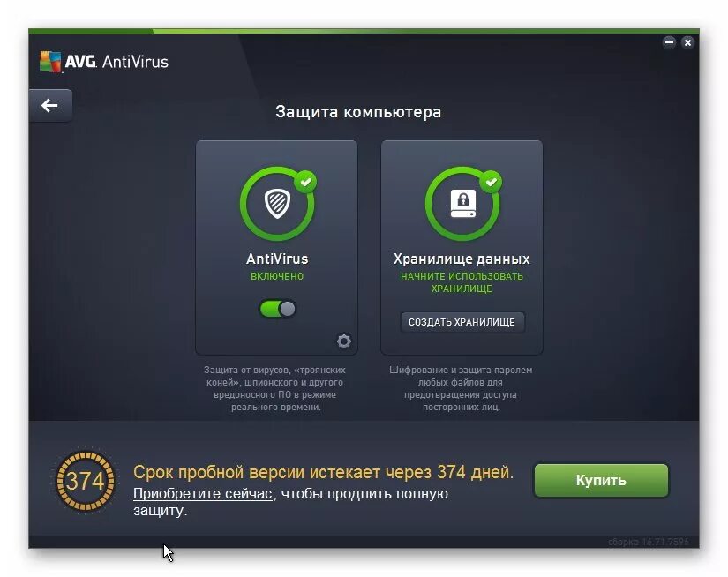The width and height of the screenshot is (728, 577).
Task: Click the AntiVirus shield circle icon
Action: (277, 204)
